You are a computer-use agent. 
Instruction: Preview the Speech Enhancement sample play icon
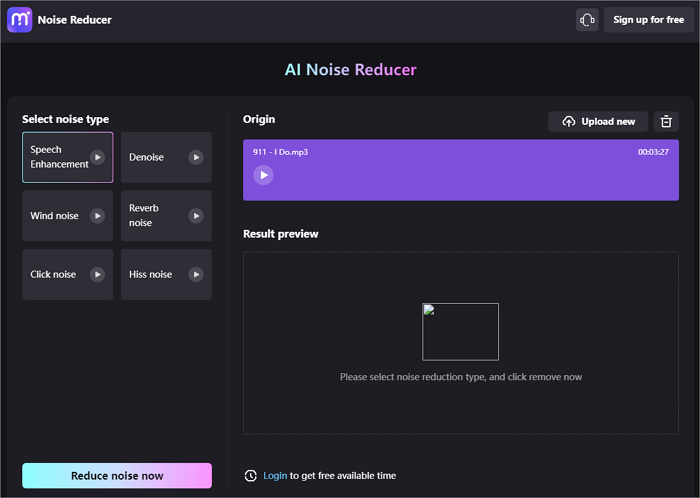point(97,157)
